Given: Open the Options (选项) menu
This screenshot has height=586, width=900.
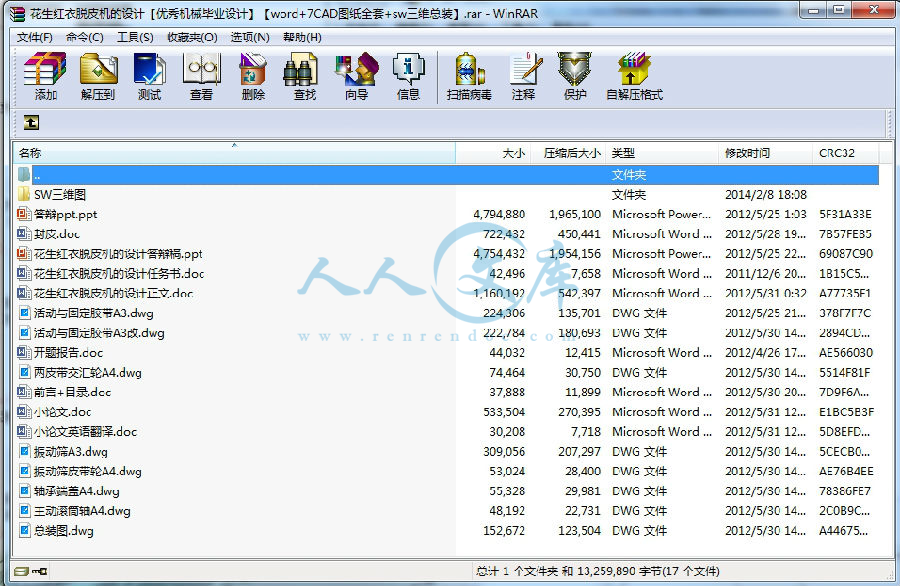Looking at the screenshot, I should click(x=250, y=37).
